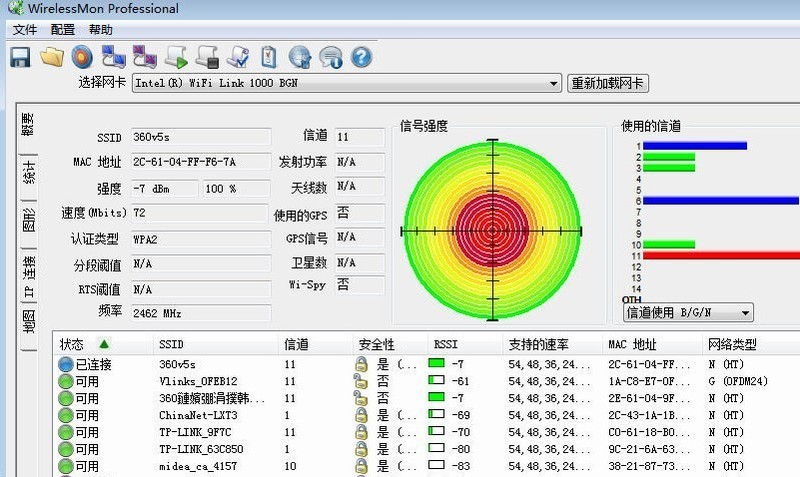Image resolution: width=800 pixels, height=477 pixels.
Task: Click green status icon for midea_ca_4157
Action: click(66, 466)
